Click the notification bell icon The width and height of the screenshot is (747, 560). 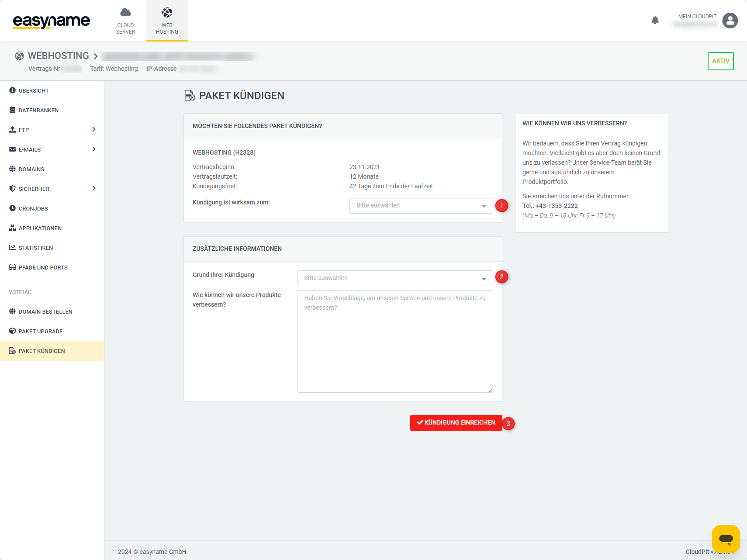[655, 20]
